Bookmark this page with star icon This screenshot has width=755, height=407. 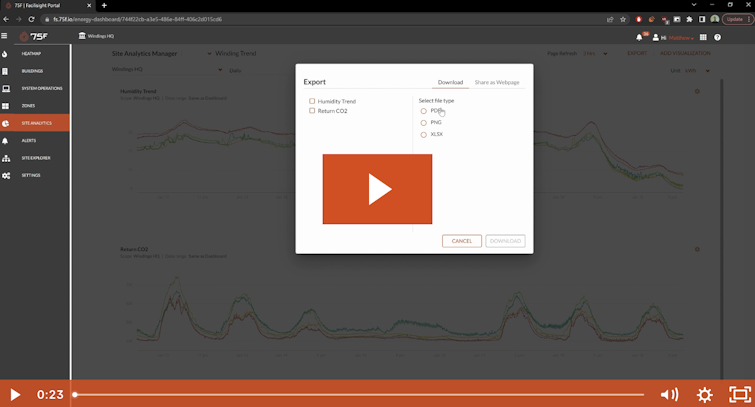coord(623,19)
